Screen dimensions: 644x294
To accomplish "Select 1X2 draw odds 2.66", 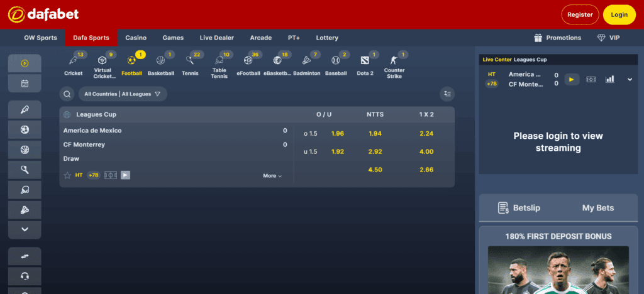I will (427, 170).
